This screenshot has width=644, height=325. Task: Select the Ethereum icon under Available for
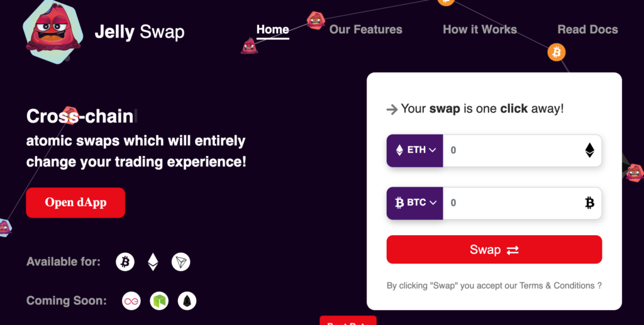pos(153,262)
